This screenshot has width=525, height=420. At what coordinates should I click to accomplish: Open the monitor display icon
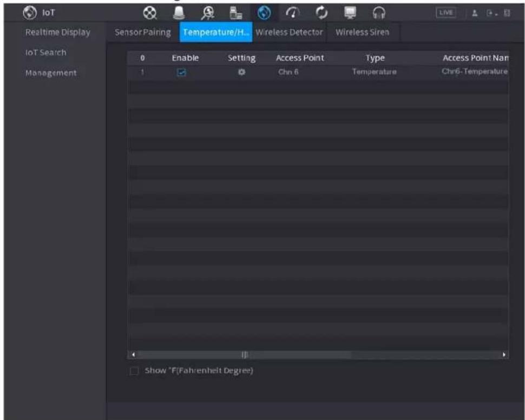click(350, 13)
